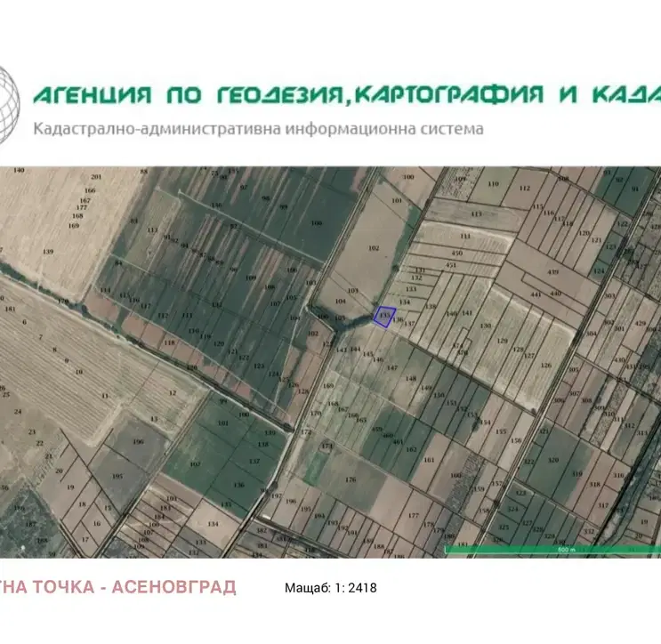Click the 'Кадастрално-административна информационна система' subtitle
Image resolution: width=661 pixels, height=644 pixels.
258,129
